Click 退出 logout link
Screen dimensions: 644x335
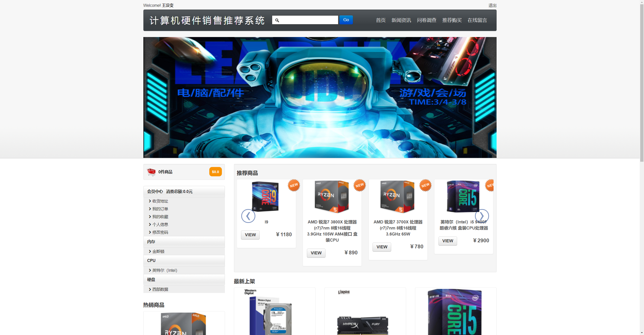(492, 5)
